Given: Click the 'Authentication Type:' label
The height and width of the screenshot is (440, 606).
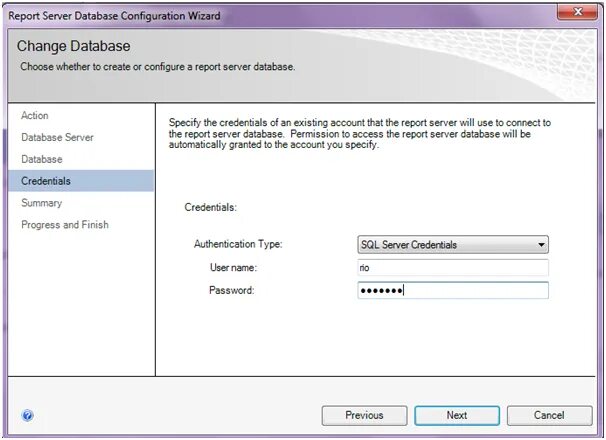Looking at the screenshot, I should click(x=238, y=244).
